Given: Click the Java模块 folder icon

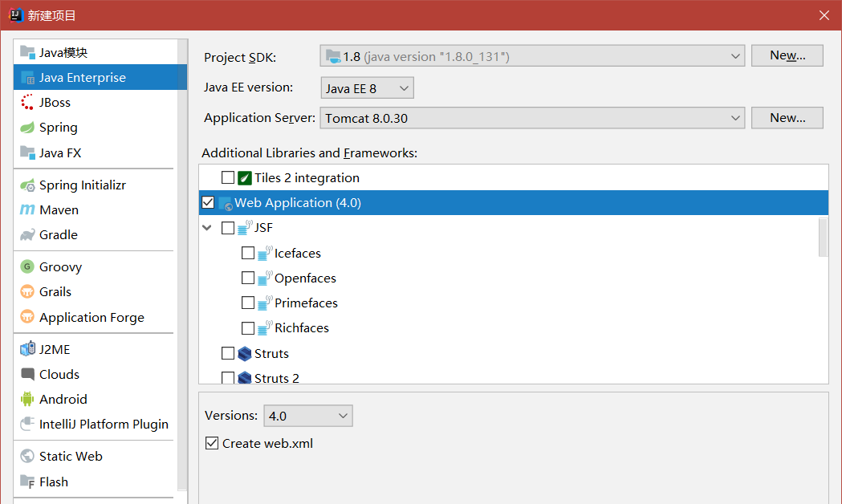Looking at the screenshot, I should [x=27, y=52].
